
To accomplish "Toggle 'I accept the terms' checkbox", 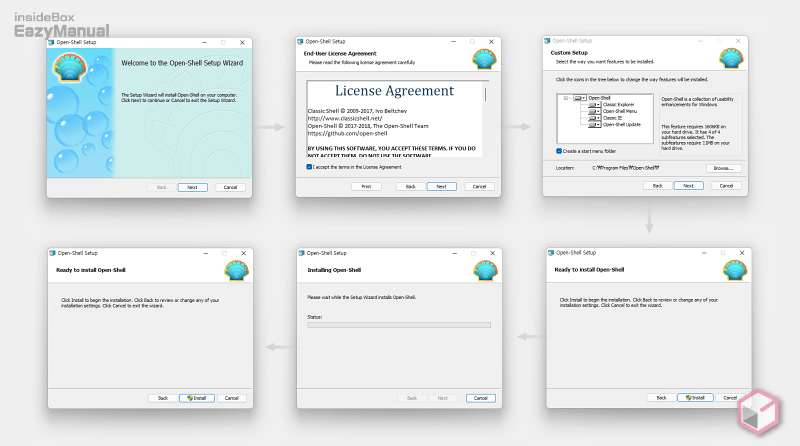I will [x=310, y=167].
